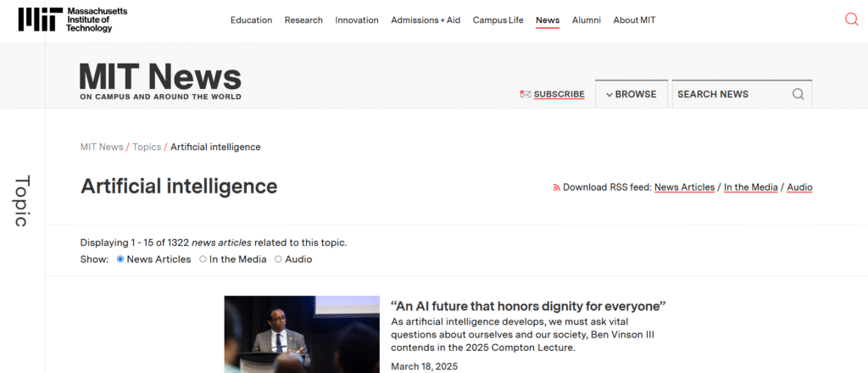
Task: Open the Education menu
Action: pyautogui.click(x=251, y=20)
